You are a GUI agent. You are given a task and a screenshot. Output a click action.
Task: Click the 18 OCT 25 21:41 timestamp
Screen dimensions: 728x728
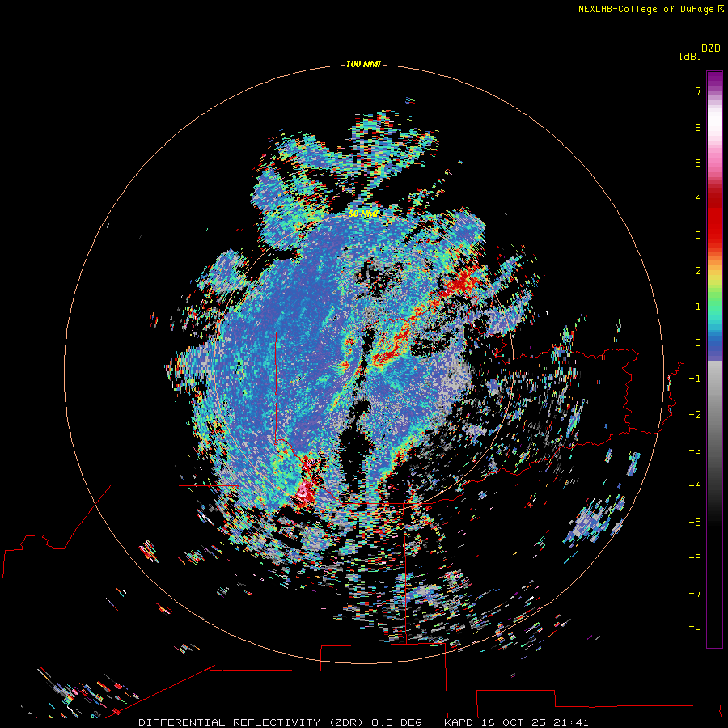coord(535,722)
